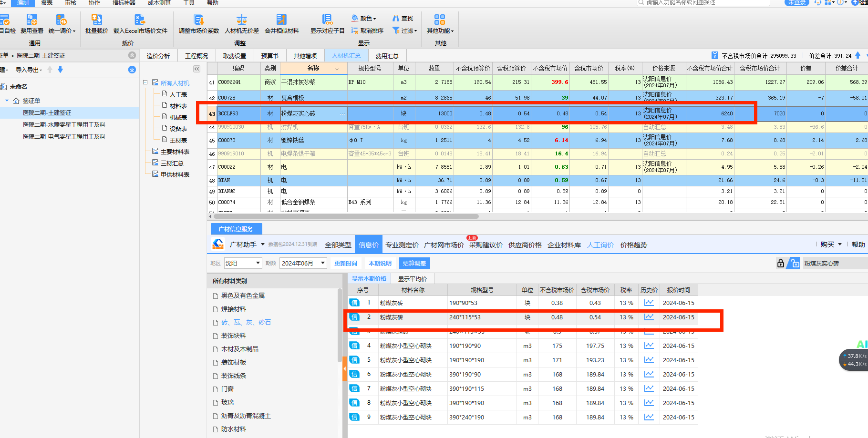Open the 导入导出 dropdown
Image resolution: width=868 pixels, height=438 pixels.
29,70
